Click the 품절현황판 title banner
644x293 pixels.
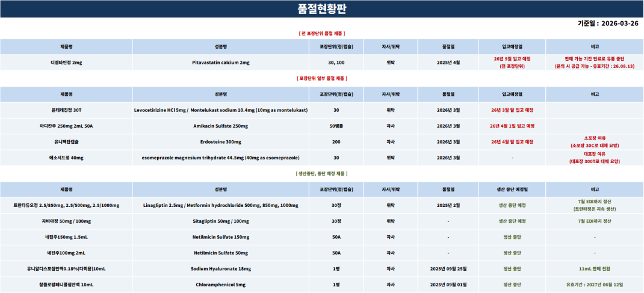(x=322, y=8)
